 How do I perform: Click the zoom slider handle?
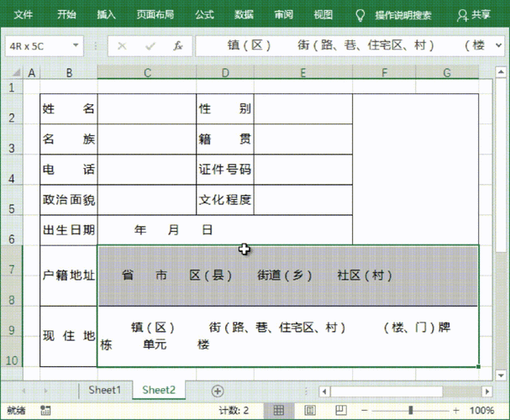pos(411,411)
